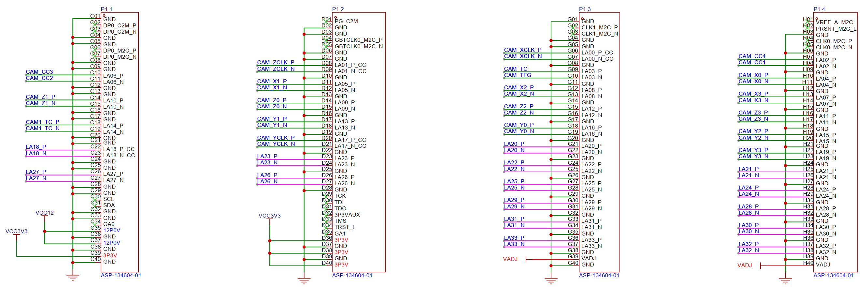Select the DP0_M2C_N pin name
This screenshot has width=868, height=288.
pyautogui.click(x=120, y=57)
